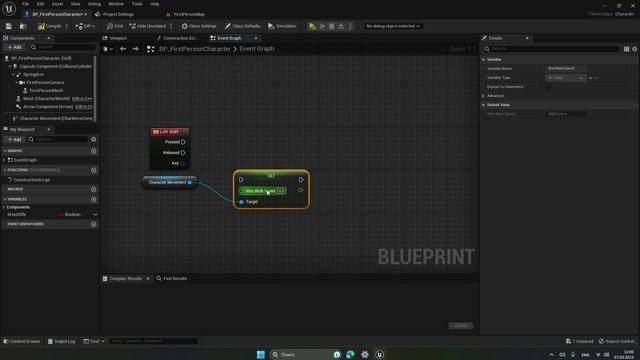The height and width of the screenshot is (360, 640).
Task: Close the Event Graph tab
Action: [x=256, y=38]
